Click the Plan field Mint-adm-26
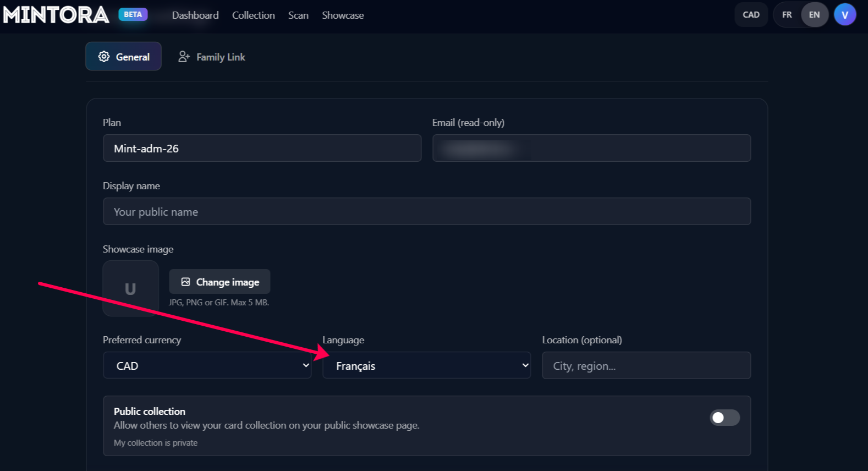The height and width of the screenshot is (471, 868). (262, 149)
